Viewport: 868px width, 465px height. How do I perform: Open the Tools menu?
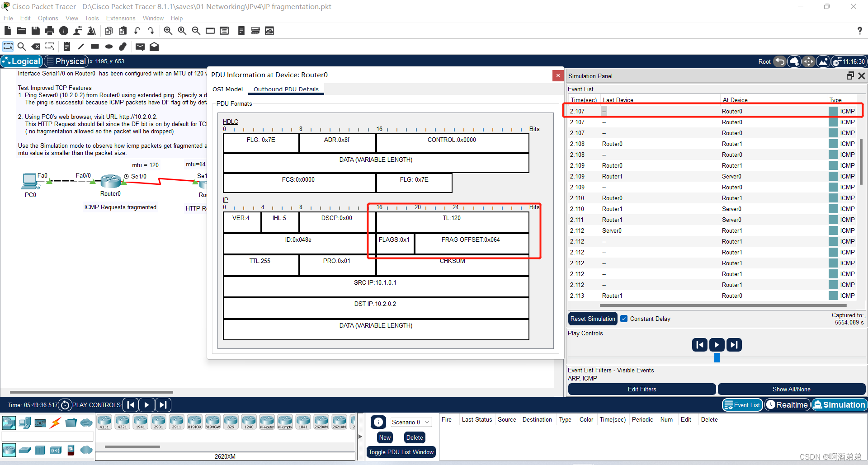pos(92,18)
